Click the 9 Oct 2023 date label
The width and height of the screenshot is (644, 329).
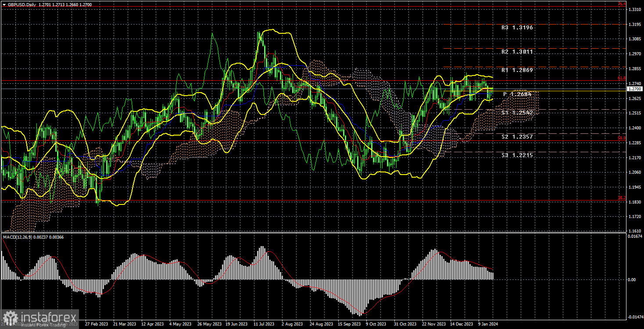(376, 324)
